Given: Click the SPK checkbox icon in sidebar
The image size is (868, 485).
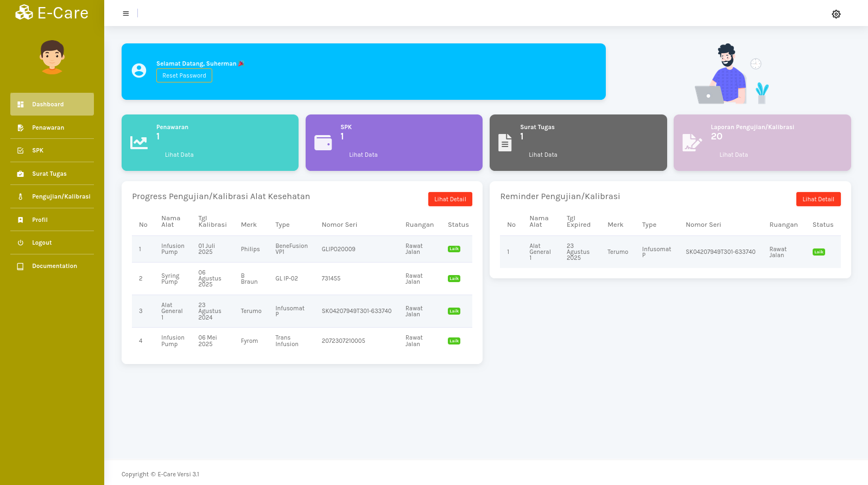Looking at the screenshot, I should pyautogui.click(x=21, y=151).
